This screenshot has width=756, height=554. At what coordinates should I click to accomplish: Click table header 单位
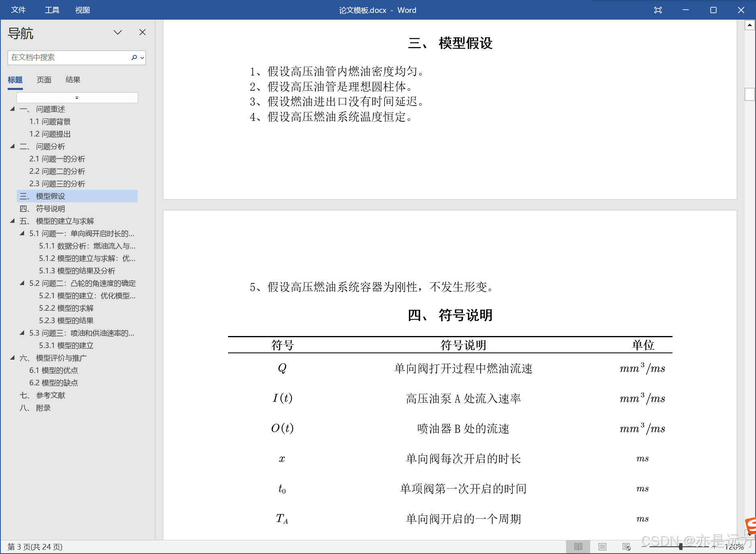(x=643, y=345)
